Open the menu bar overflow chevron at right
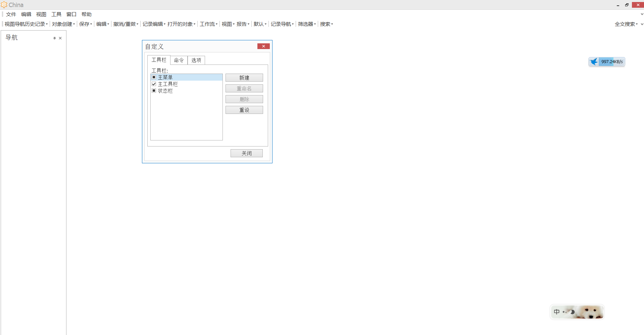The image size is (644, 335). pyautogui.click(x=642, y=14)
